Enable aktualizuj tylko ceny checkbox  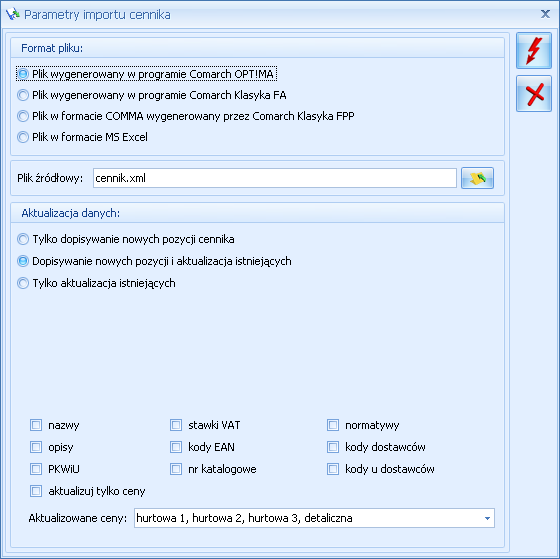tap(36, 491)
